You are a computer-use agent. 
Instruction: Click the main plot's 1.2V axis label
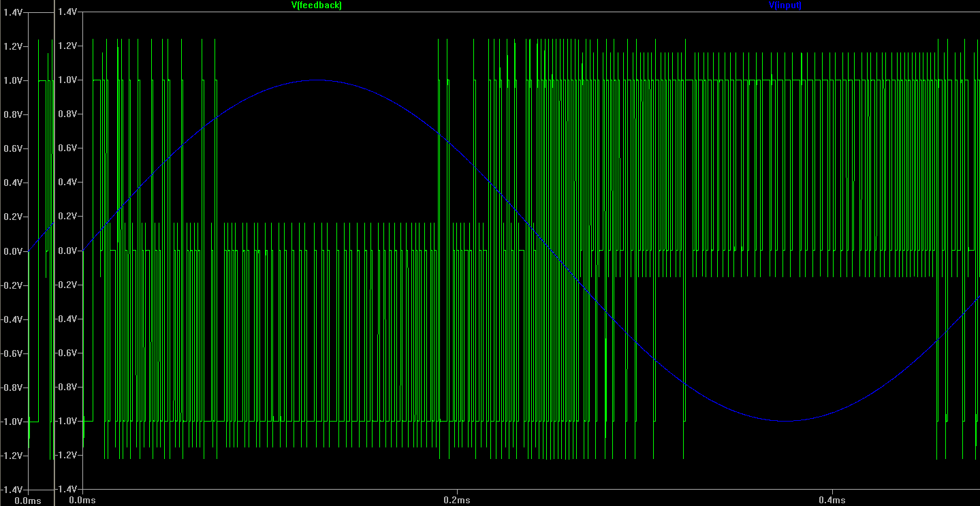point(67,46)
